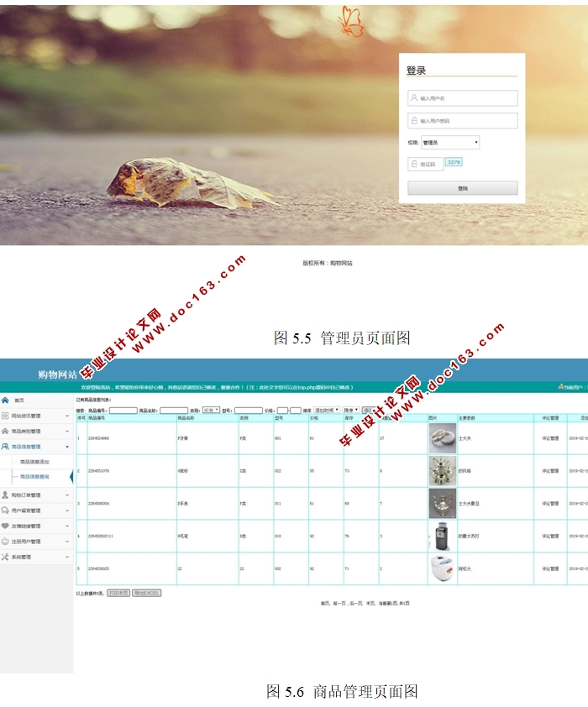
Task: Go to 后一页 in the pagination
Action: tap(356, 603)
